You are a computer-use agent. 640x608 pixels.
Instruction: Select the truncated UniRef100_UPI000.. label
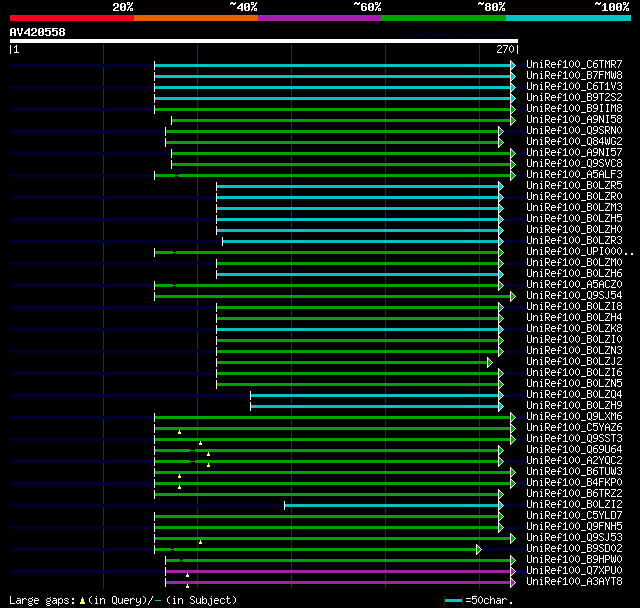click(x=580, y=252)
